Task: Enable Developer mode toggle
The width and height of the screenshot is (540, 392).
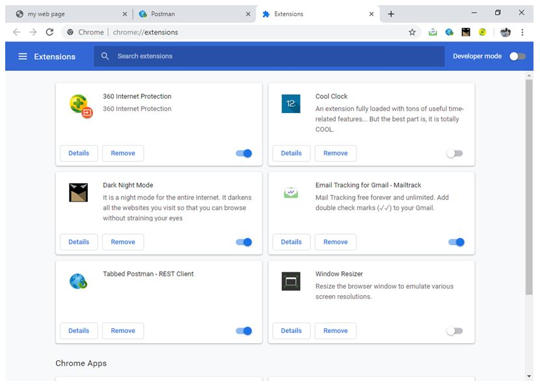Action: click(518, 56)
